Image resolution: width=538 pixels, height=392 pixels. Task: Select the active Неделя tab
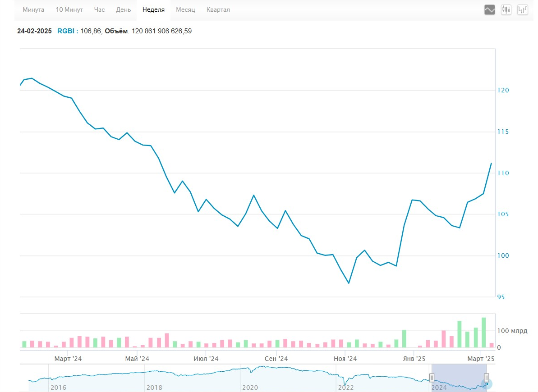153,9
